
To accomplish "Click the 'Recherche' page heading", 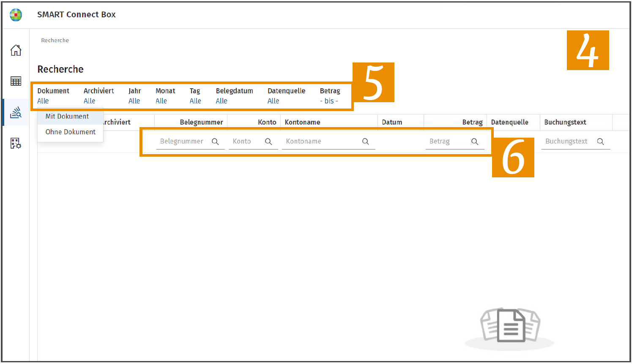I will point(60,69).
